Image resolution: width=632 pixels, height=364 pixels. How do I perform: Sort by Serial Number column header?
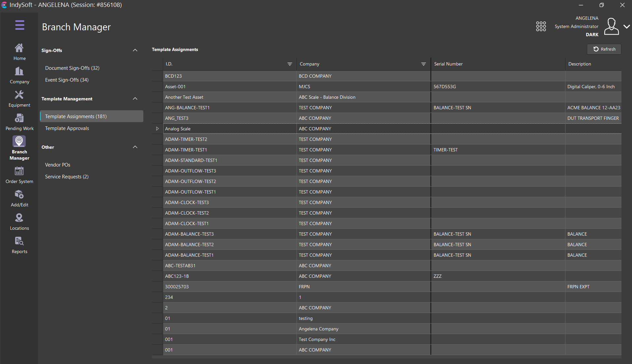tap(448, 64)
